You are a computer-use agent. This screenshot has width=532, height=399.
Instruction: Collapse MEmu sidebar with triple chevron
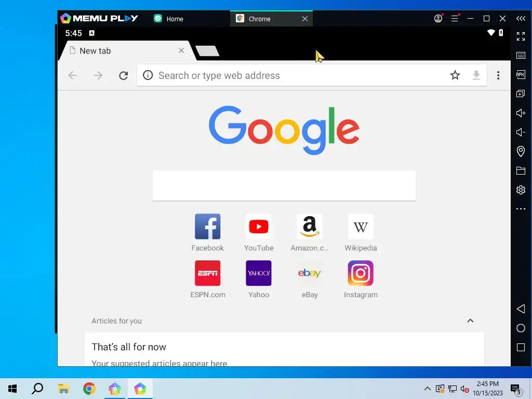521,18
